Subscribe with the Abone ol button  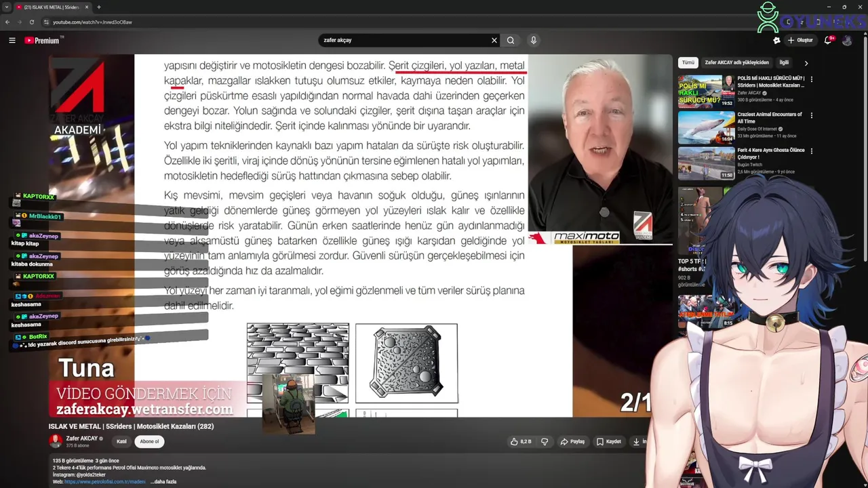tap(149, 441)
